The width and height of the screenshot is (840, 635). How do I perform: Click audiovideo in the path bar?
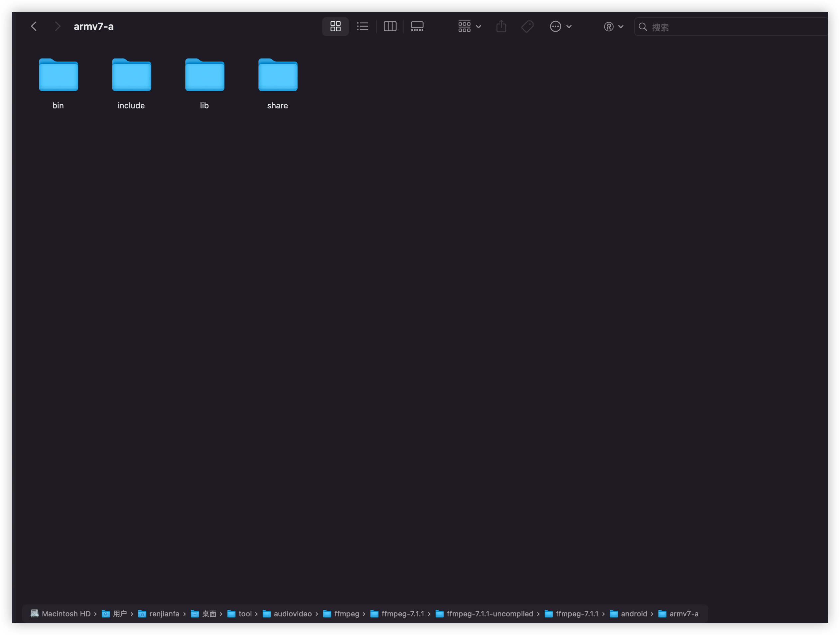pyautogui.click(x=292, y=614)
